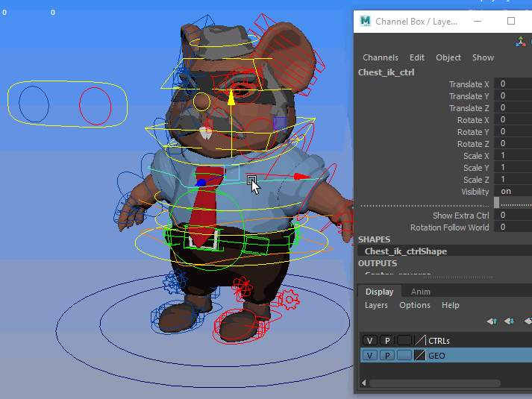Select the yellow nose circle control
532x399 pixels.
(201, 101)
